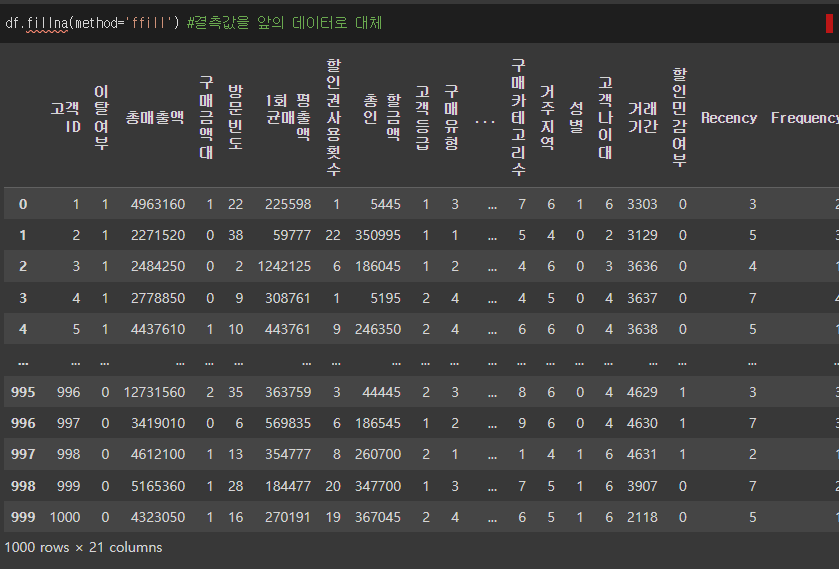Select the 총 할인 금액 column header
Screen dimensions: 839x569
click(x=382, y=117)
